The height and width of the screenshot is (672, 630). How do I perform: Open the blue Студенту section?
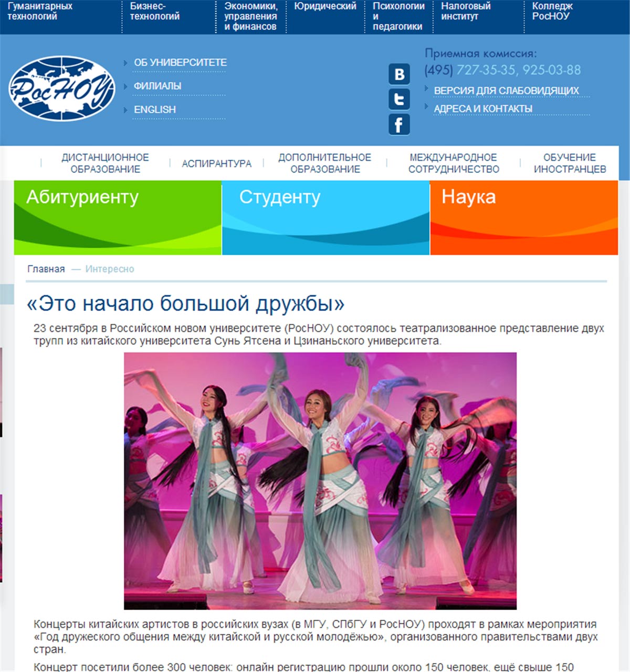[x=325, y=217]
